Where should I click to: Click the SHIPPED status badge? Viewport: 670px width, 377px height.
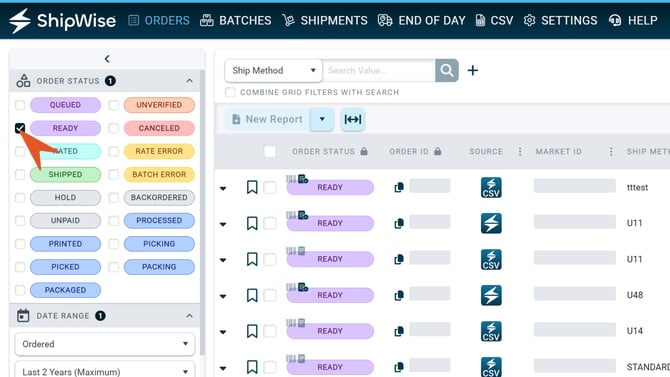point(65,174)
